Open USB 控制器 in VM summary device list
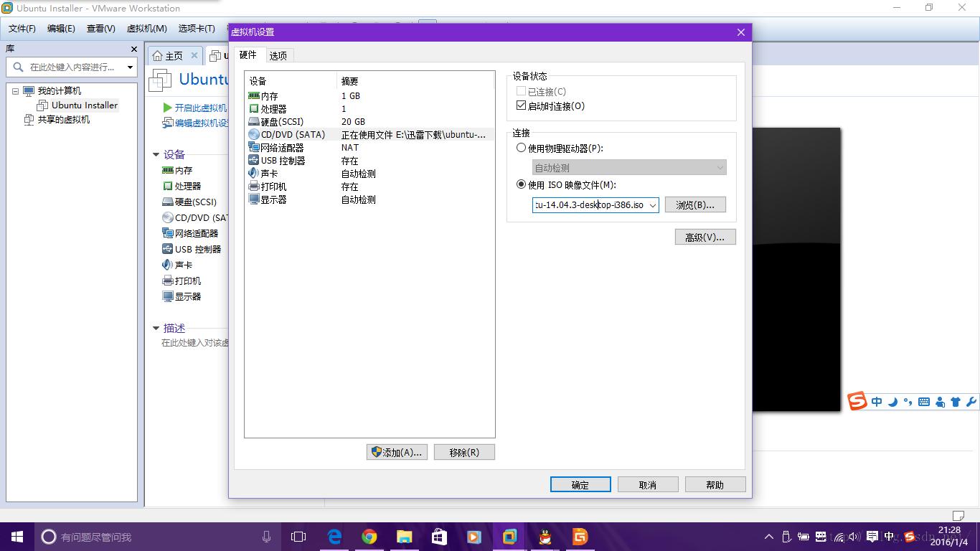The image size is (980, 551). [x=192, y=249]
